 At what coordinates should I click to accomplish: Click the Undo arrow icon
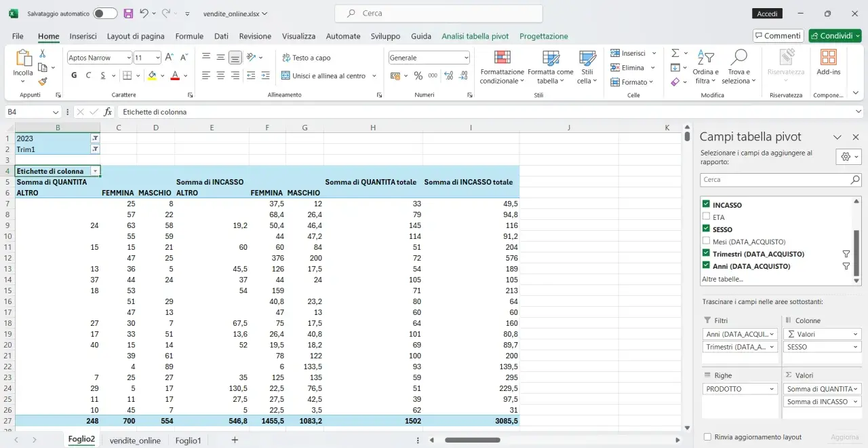[x=144, y=14]
